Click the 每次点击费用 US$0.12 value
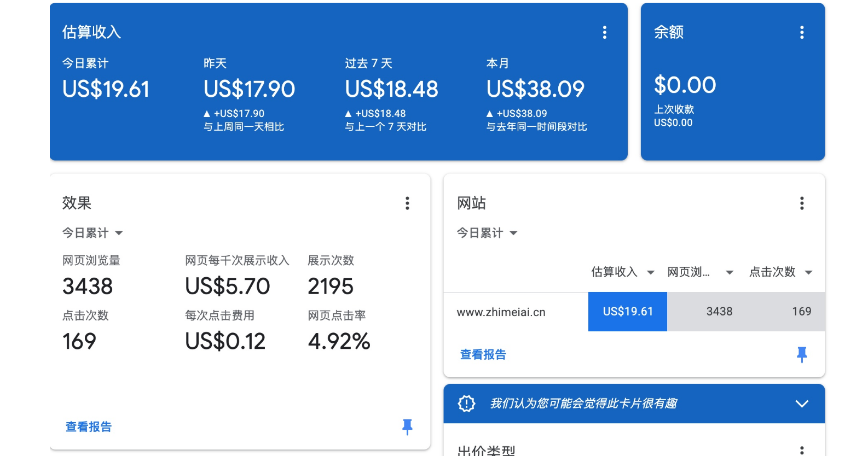868x456 pixels. coord(225,342)
